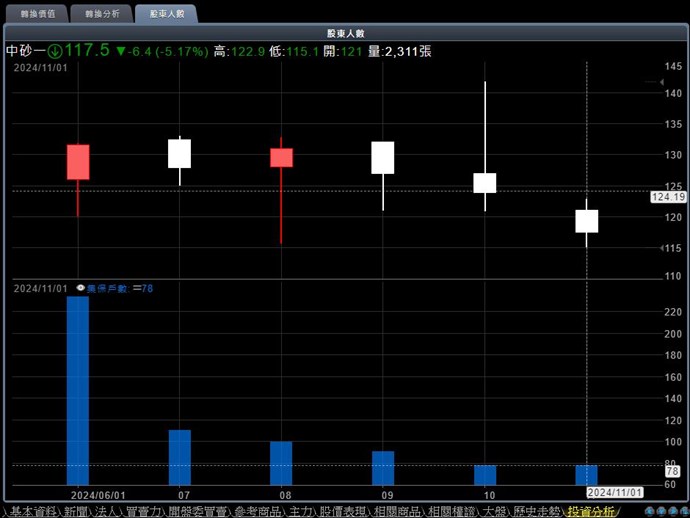This screenshot has width=690, height=518.
Task: Switch to the 股價表現 bottom tab
Action: pyautogui.click(x=342, y=511)
